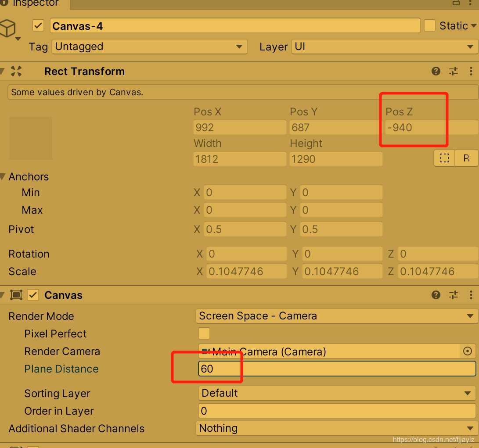This screenshot has height=448, width=479.
Task: Collapse the Anchors foldout
Action: (3, 176)
